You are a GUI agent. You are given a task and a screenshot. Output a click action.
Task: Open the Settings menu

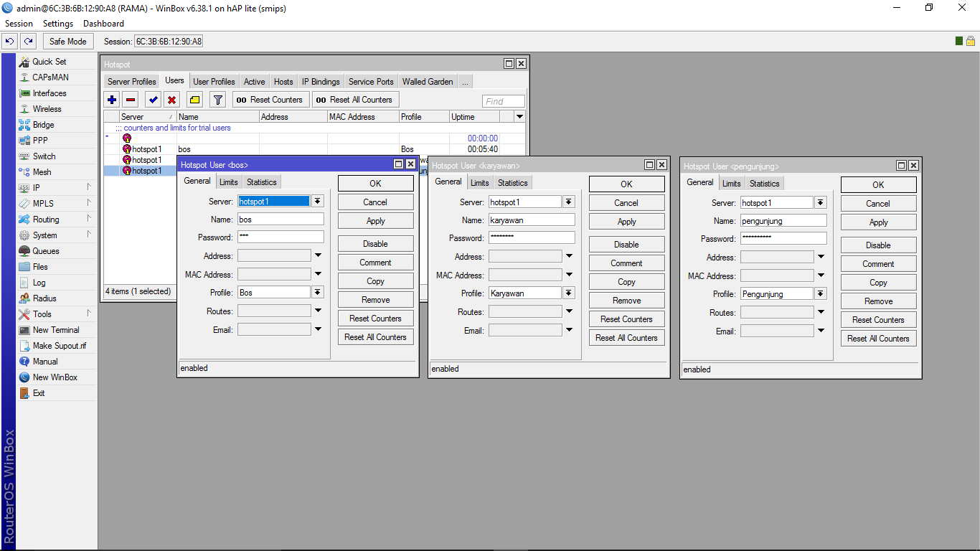click(x=58, y=24)
